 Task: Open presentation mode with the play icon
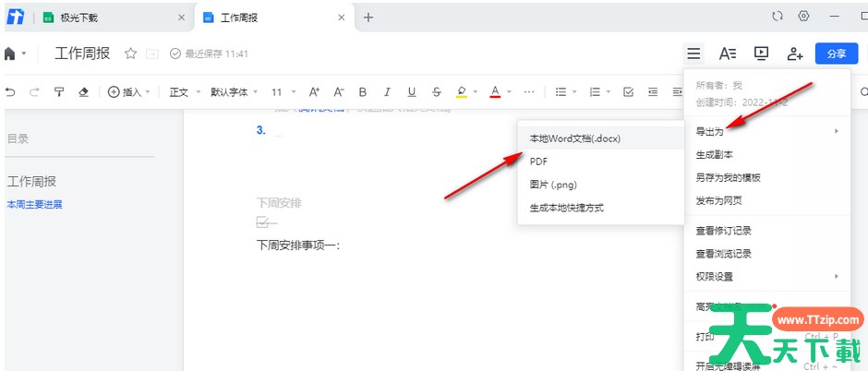[x=761, y=54]
